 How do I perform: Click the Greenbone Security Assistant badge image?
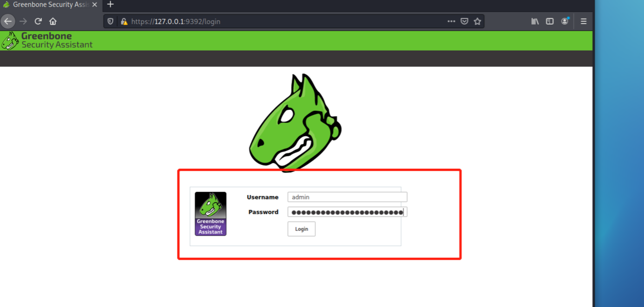pos(211,214)
